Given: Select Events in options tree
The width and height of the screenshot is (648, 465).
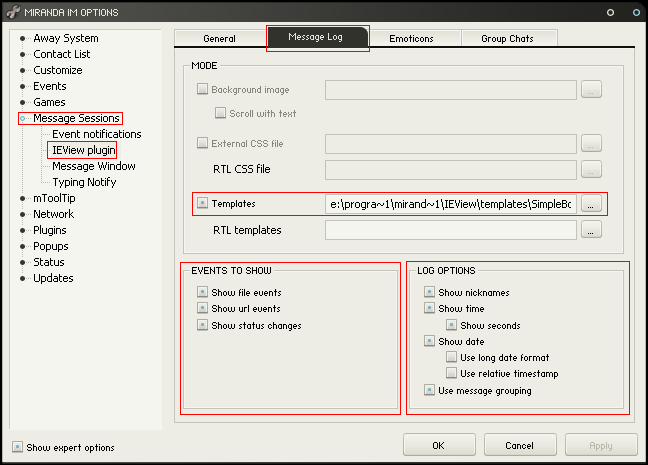Looking at the screenshot, I should click(x=50, y=86).
